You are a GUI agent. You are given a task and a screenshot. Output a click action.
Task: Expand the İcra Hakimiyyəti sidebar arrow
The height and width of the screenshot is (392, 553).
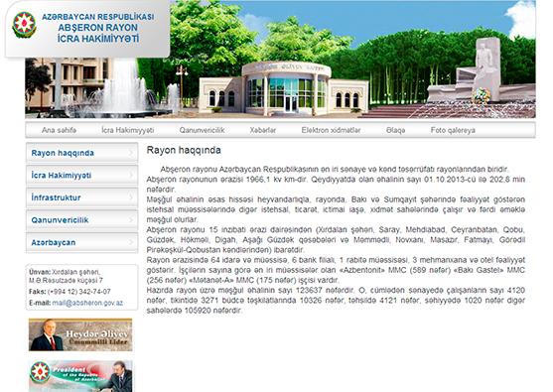click(132, 176)
